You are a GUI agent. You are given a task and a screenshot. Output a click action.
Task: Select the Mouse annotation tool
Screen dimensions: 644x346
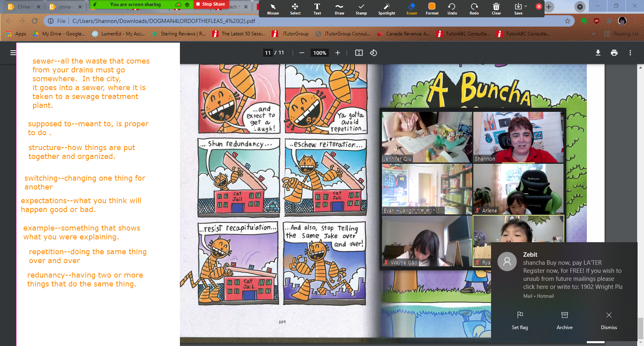(273, 9)
